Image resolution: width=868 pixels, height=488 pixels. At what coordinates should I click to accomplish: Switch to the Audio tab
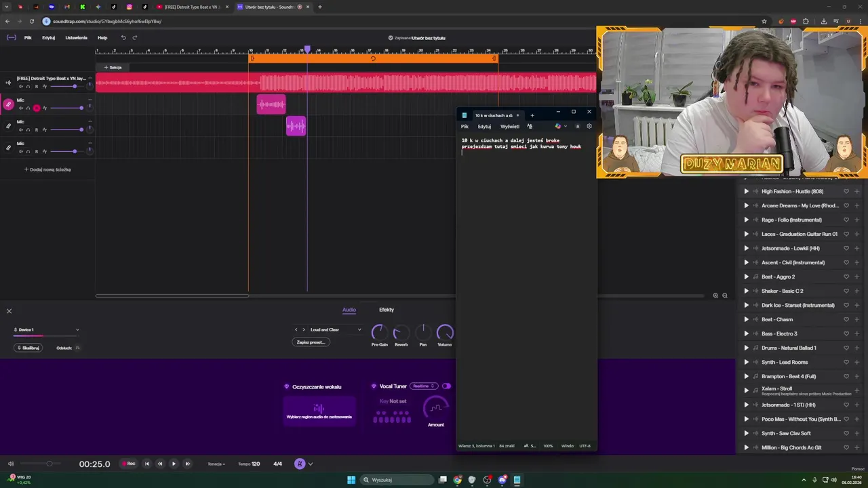point(349,310)
